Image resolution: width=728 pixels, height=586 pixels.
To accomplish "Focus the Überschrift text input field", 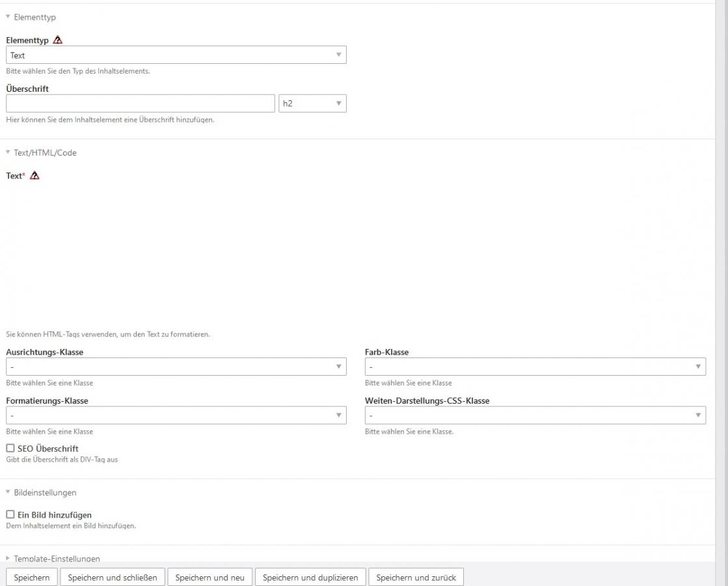I will [141, 104].
